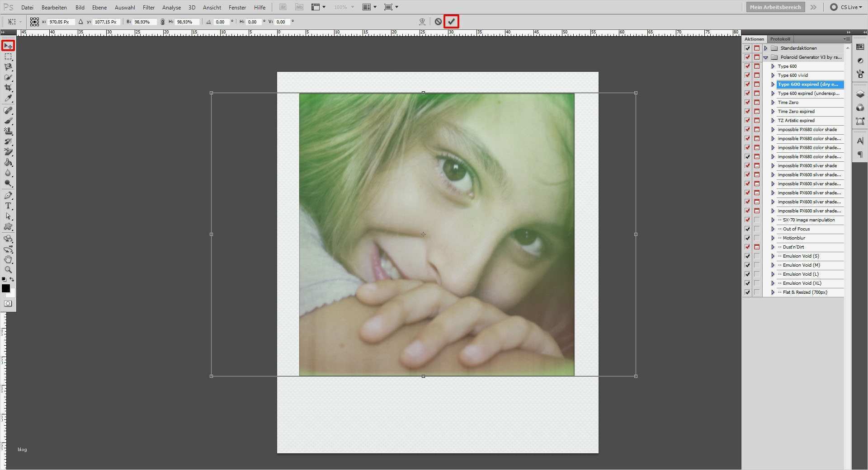Toggle the checkbox next to Standardaktionen
The height and width of the screenshot is (470, 868).
click(x=747, y=48)
